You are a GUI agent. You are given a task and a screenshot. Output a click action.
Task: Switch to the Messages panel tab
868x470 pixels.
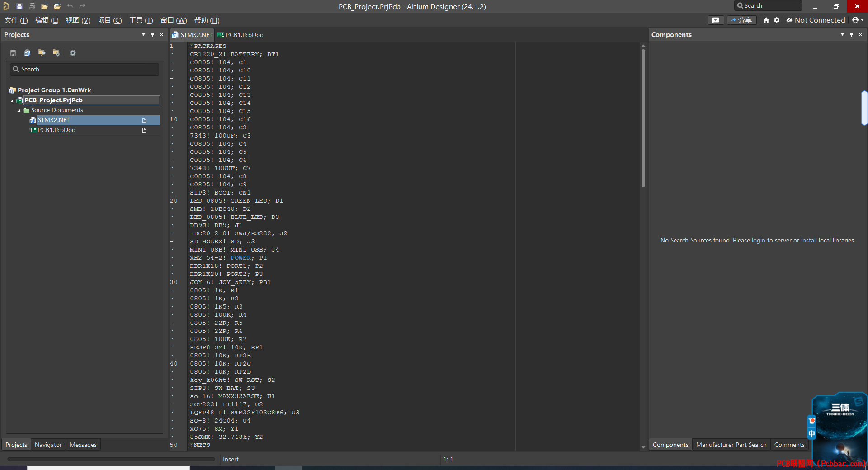[83, 445]
